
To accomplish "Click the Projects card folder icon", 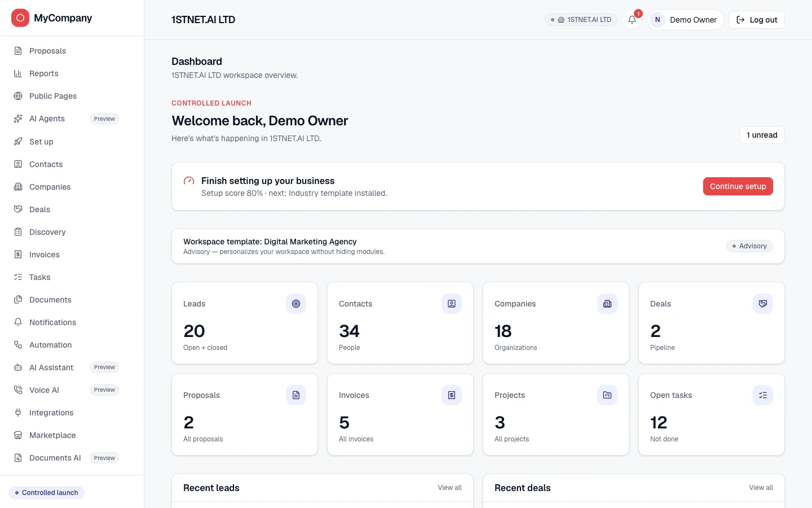I will 607,395.
